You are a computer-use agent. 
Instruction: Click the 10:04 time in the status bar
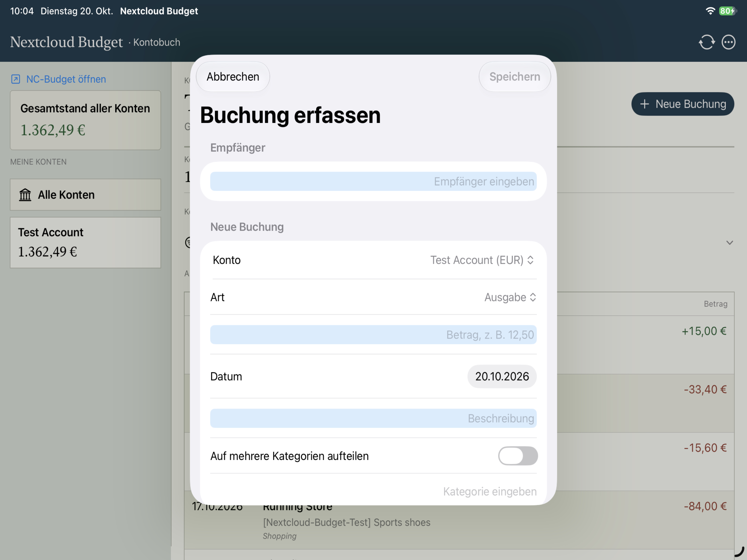point(22,11)
